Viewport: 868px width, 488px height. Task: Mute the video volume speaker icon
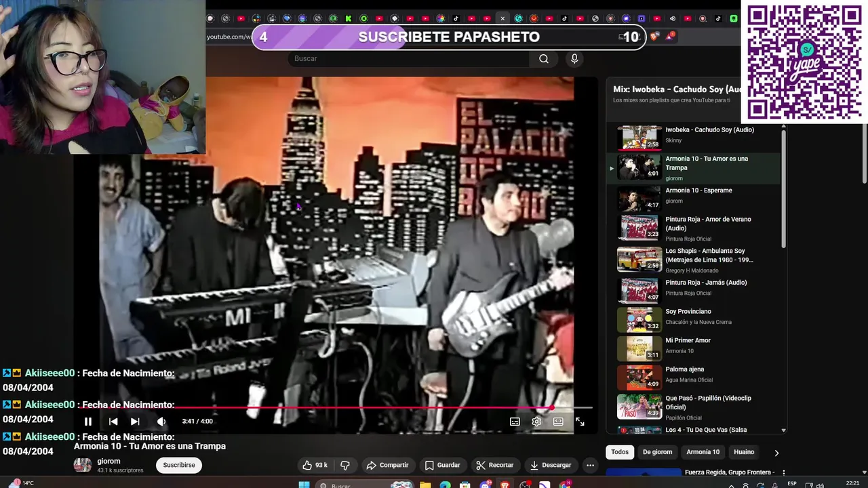tap(161, 422)
